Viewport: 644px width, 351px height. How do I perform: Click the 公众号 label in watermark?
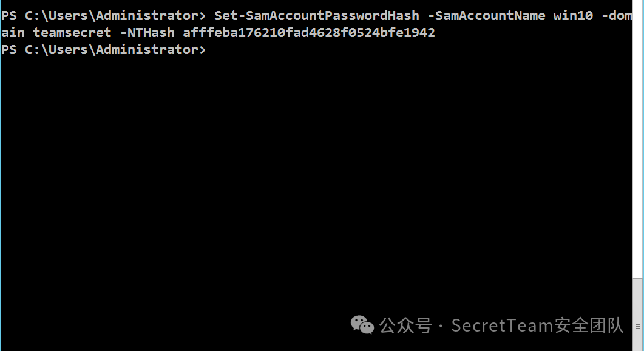coord(405,325)
